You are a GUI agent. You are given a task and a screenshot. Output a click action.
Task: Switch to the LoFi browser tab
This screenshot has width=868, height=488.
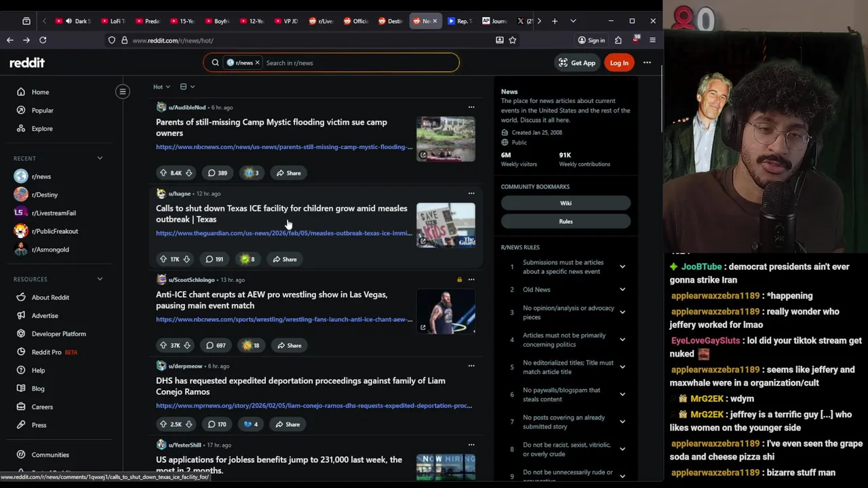[113, 21]
